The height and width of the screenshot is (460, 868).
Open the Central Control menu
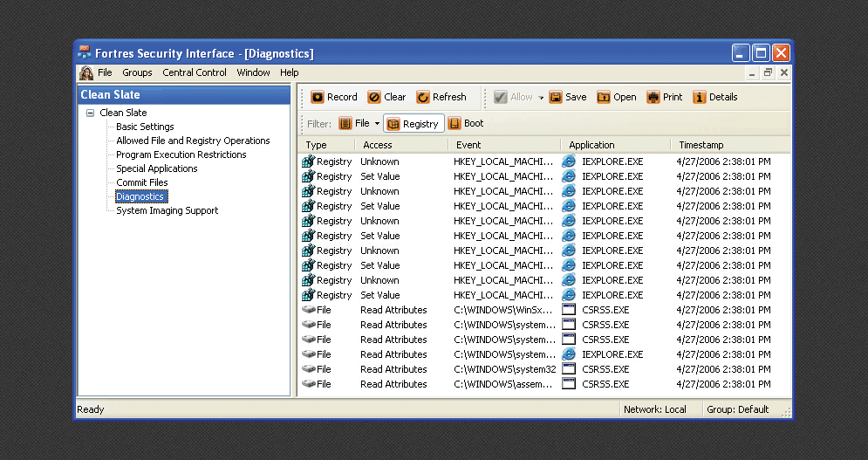click(195, 72)
